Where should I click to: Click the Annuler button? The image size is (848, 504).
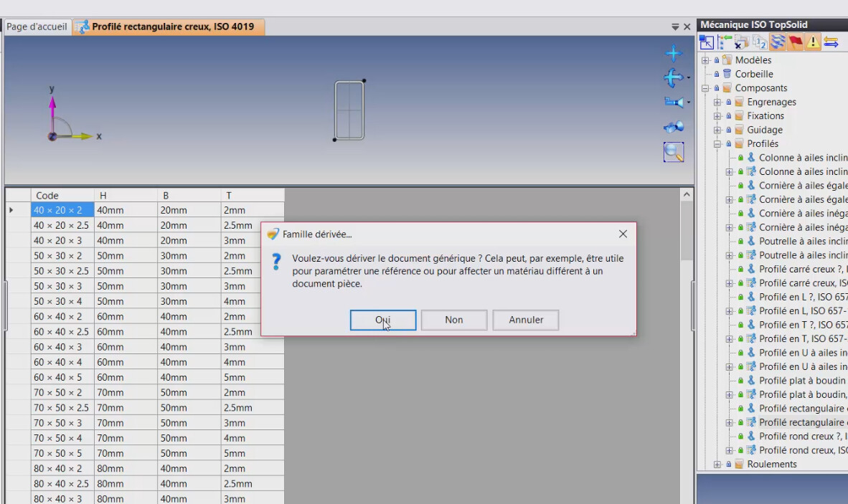tap(526, 320)
